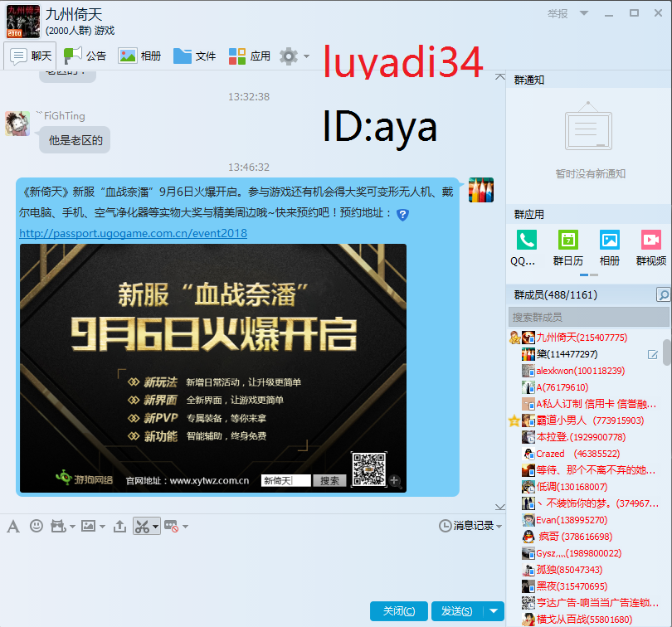672x627 pixels.
Task: Expand the screenshot scissors dropdown arrow
Action: pos(156,527)
